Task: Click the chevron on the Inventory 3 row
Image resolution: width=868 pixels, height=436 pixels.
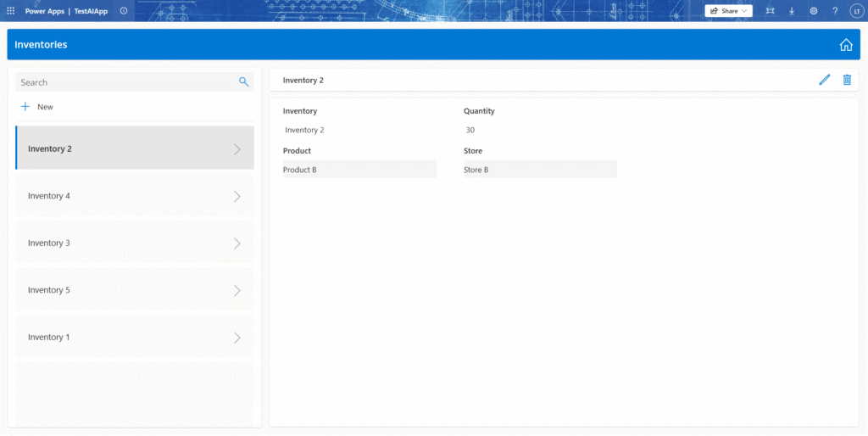Action: point(237,243)
